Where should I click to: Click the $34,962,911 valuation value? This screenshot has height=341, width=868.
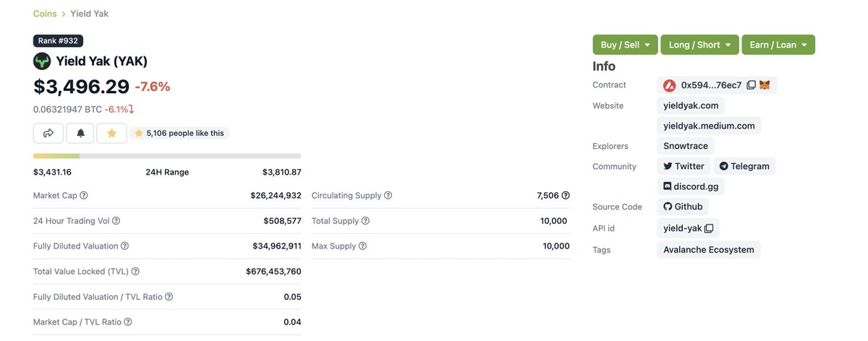click(276, 246)
